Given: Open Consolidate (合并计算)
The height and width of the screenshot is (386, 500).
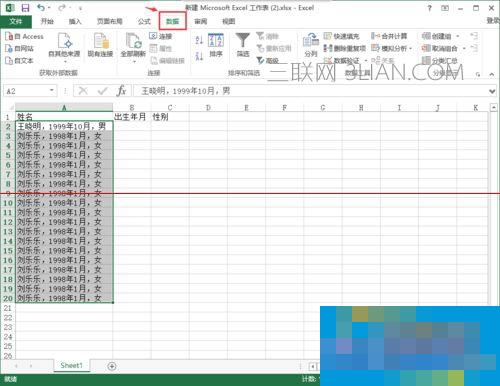Looking at the screenshot, I should point(389,36).
